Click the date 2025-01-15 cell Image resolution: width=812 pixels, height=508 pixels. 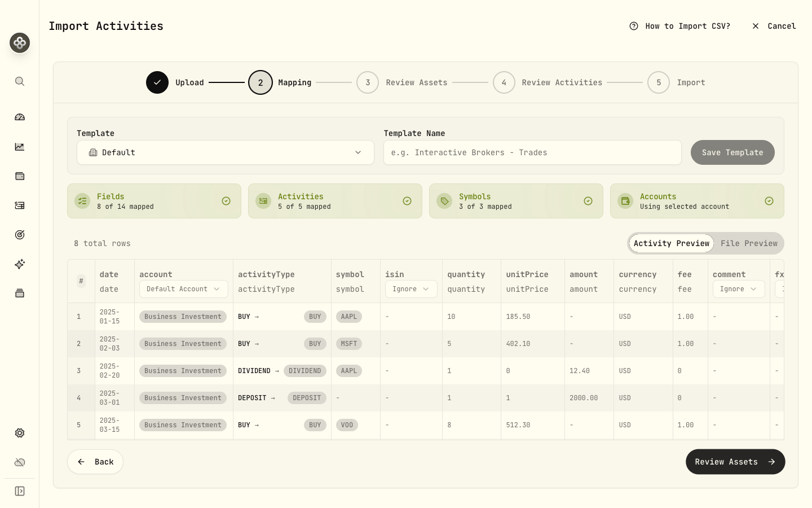click(x=114, y=317)
